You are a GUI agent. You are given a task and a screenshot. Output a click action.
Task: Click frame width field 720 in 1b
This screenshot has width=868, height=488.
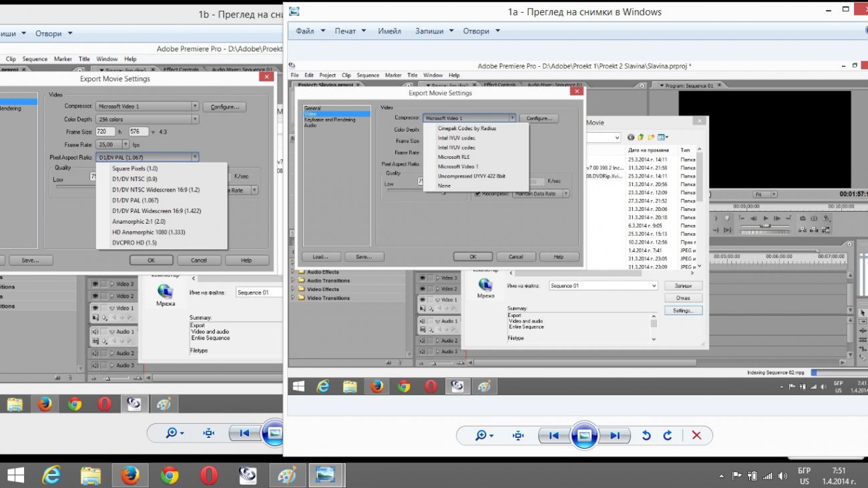[105, 132]
